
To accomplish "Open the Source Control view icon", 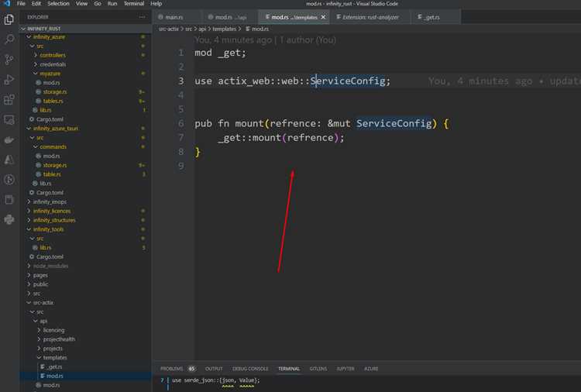I will (9, 60).
